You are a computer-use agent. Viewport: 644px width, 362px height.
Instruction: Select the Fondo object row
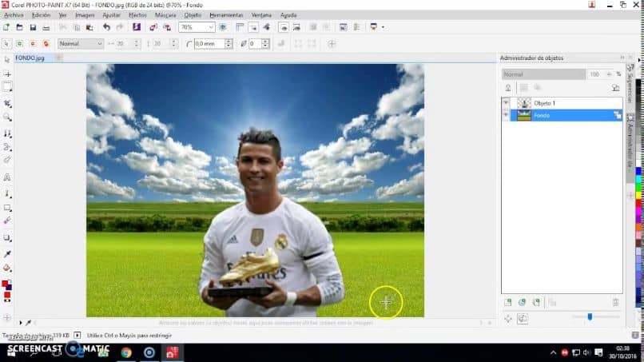[x=562, y=115]
